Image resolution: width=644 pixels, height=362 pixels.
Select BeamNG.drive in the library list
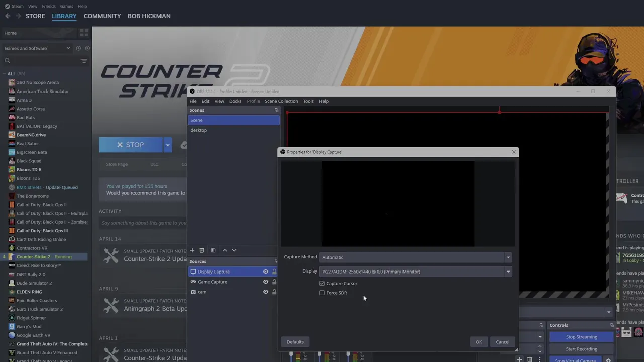point(31,135)
